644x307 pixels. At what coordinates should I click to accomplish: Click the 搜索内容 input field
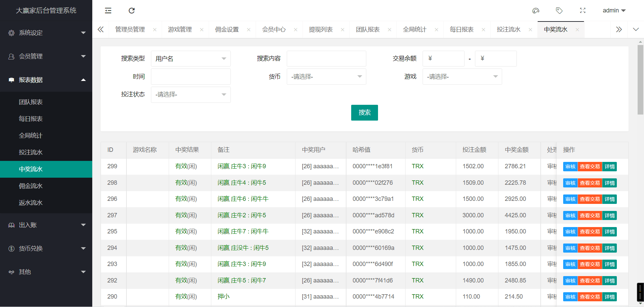[x=326, y=59]
